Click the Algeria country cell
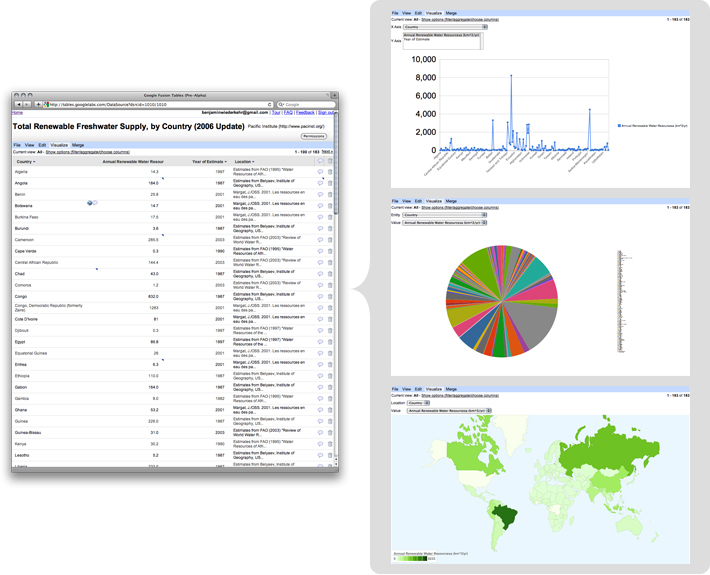Viewport: 710px width, 575px height. (x=21, y=172)
